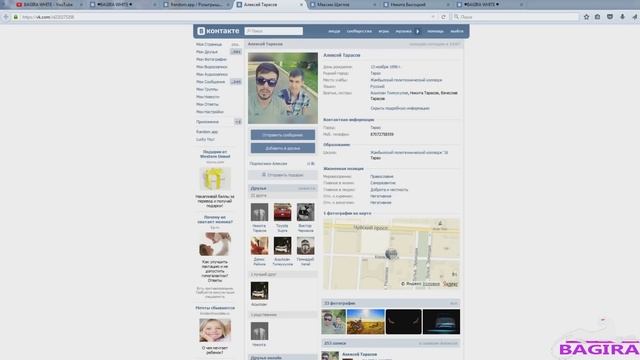Image resolution: width=640 pixels, height=360 pixels.
Task: Open Мои Новости in the left menu
Action: coord(208,97)
